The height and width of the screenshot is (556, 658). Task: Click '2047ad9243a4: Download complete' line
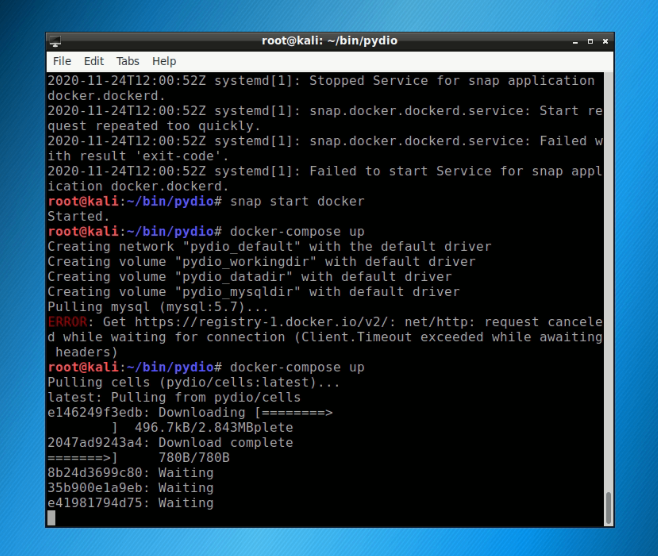coord(170,443)
